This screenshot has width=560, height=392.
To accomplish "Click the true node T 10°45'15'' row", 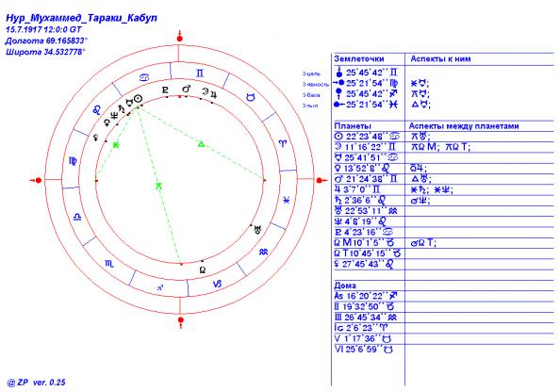I will (368, 253).
